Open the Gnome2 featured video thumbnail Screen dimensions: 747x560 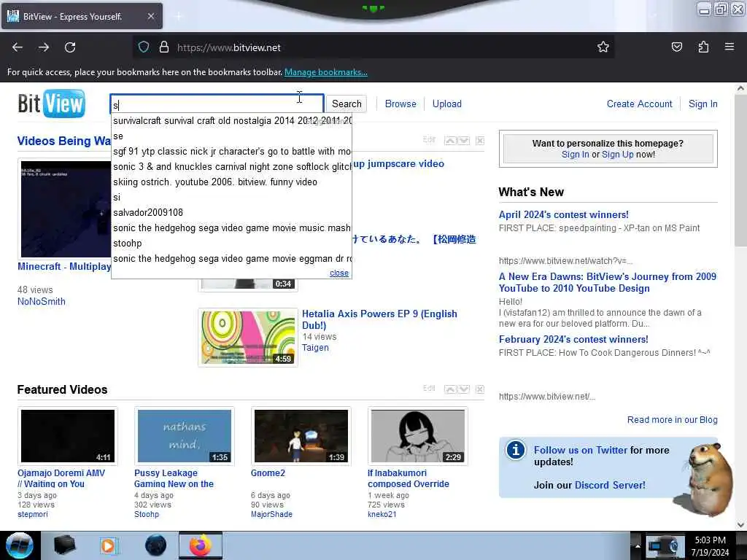tap(301, 436)
